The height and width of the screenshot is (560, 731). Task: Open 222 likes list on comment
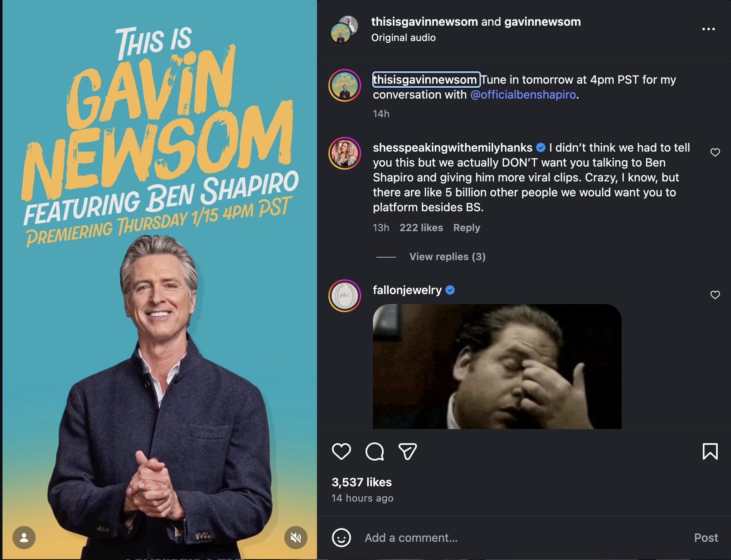(x=421, y=228)
